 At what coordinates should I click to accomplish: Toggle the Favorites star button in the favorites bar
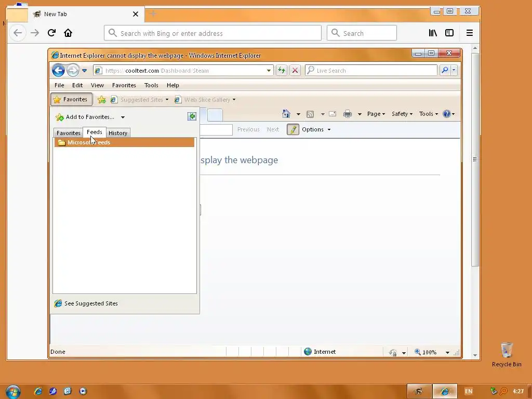click(71, 99)
